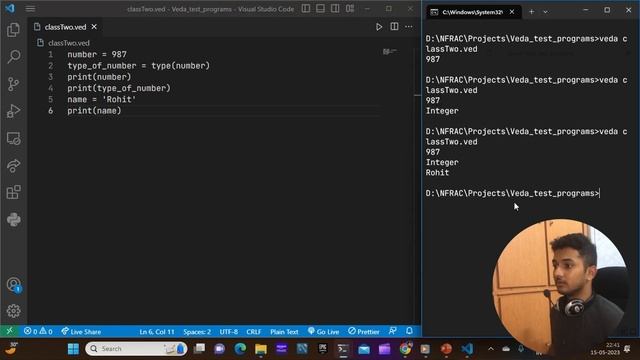Open the Live Share view in activity bar
This screenshot has height=360, width=640.
(x=13, y=165)
